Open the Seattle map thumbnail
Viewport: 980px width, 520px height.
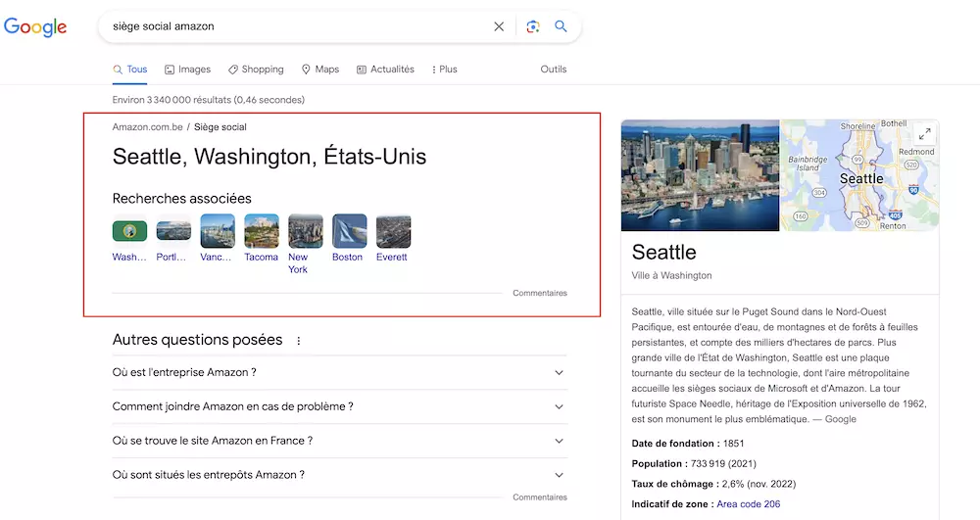(859, 175)
